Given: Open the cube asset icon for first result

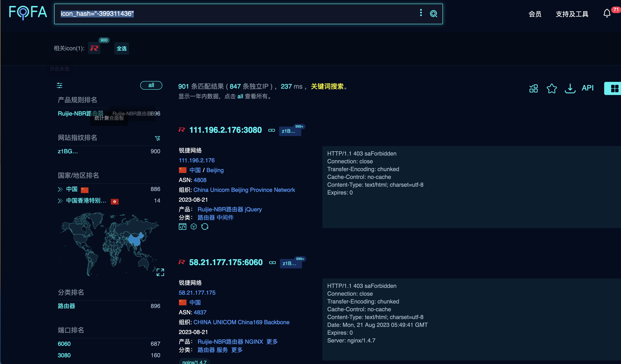Looking at the screenshot, I should (x=194, y=227).
